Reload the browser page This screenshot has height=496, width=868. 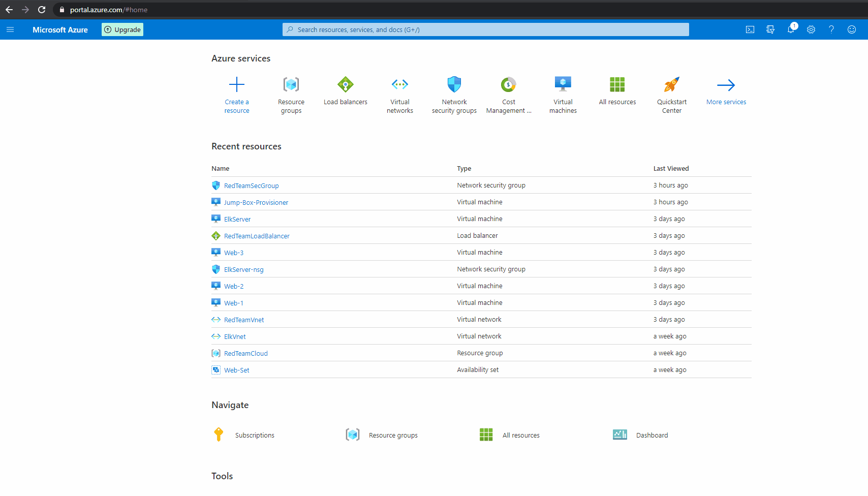click(x=42, y=10)
